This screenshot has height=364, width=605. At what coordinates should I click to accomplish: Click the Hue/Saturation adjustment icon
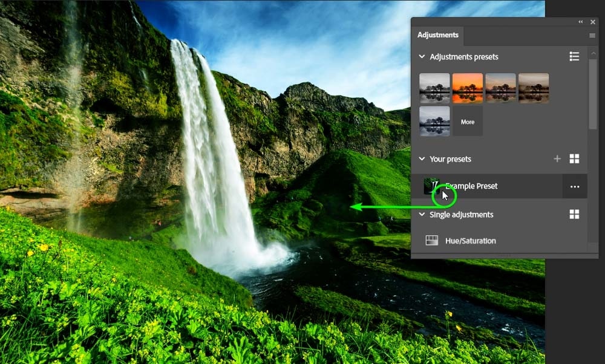point(432,241)
